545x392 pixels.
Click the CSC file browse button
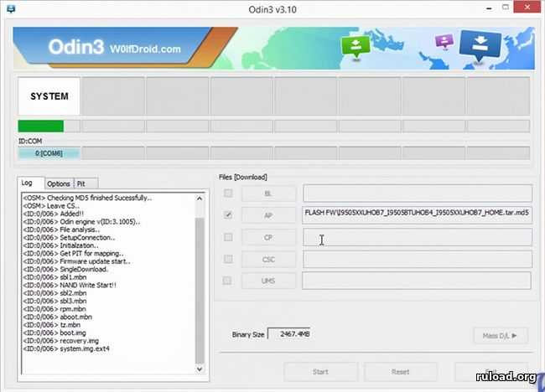[268, 260]
